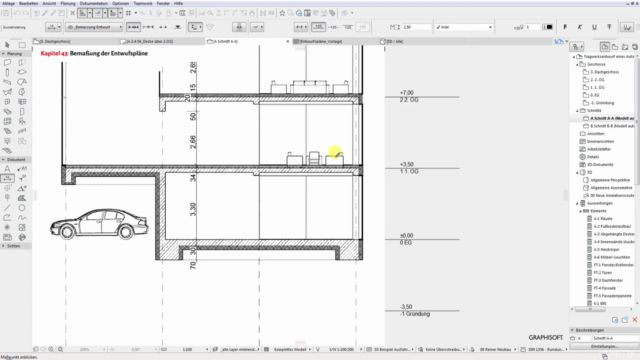This screenshot has height=360, width=640.
Task: Open the Dokumentation menu
Action: coord(93,3)
